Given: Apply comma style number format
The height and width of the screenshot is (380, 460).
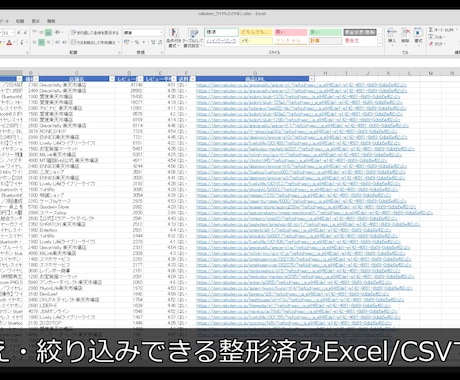Looking at the screenshot, I should 144,42.
